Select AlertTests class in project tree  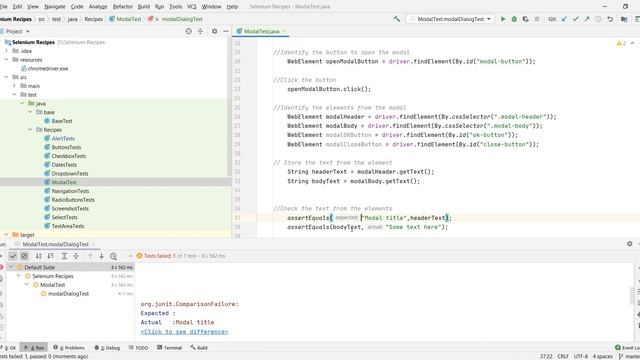63,138
